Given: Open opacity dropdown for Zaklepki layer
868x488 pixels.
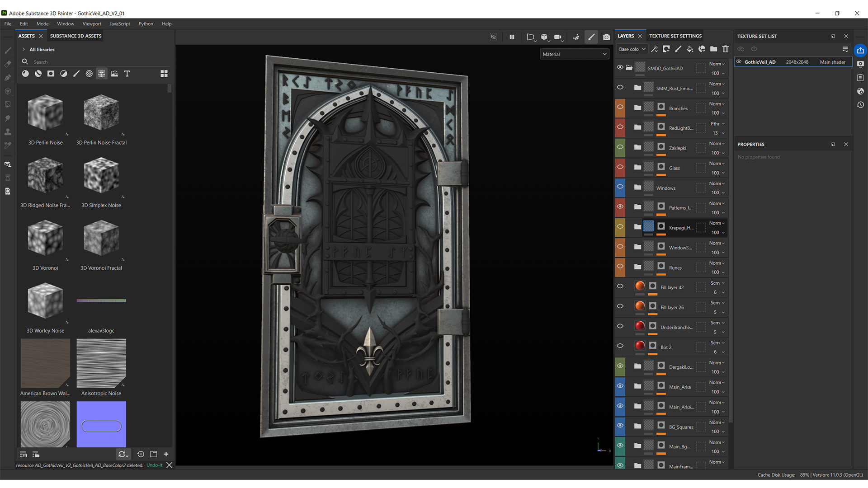Looking at the screenshot, I should coord(717,153).
